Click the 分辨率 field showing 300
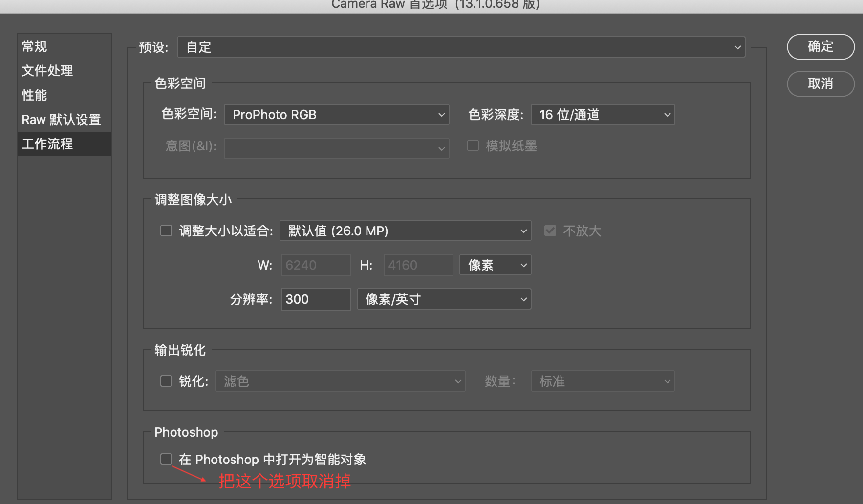The width and height of the screenshot is (863, 504). point(316,299)
